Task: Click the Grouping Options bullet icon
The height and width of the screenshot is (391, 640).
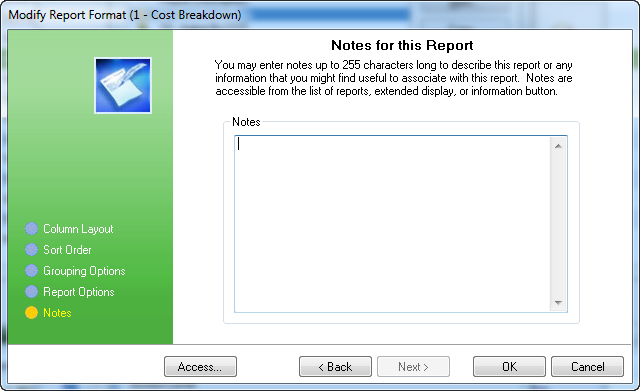Action: point(31,271)
